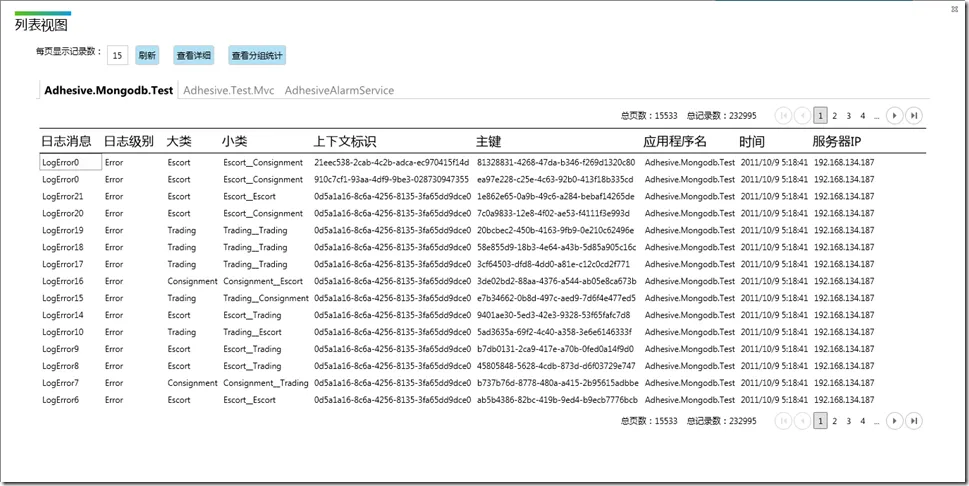Sort by 日志级别 column header
969x486 pixels.
tap(129, 142)
